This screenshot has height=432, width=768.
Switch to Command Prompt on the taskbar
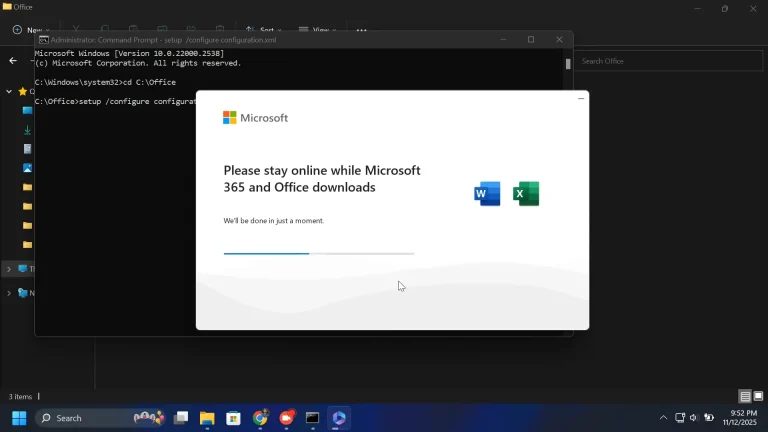[312, 418]
